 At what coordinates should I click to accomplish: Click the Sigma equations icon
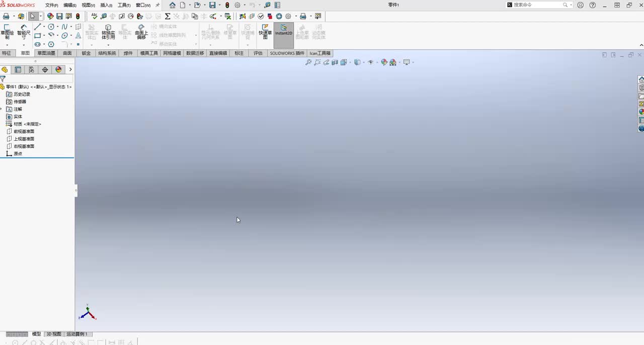click(168, 16)
